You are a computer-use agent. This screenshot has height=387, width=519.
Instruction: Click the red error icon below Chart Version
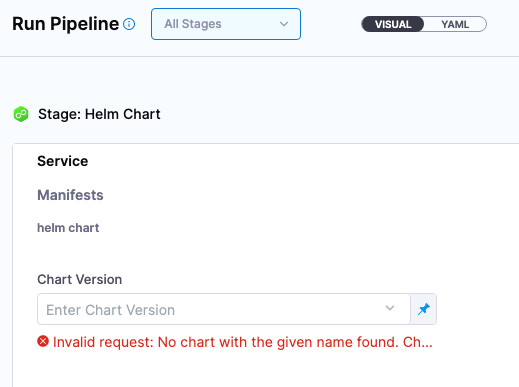tap(43, 342)
